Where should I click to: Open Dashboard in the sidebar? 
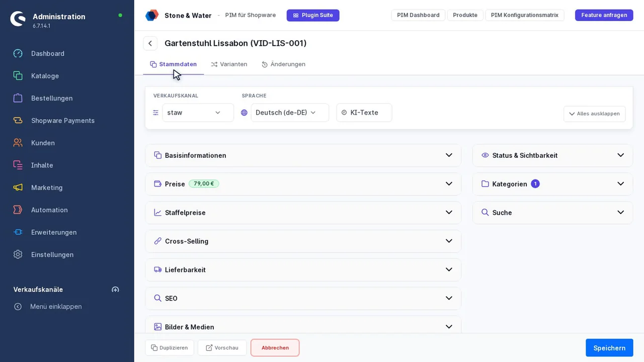coord(48,53)
